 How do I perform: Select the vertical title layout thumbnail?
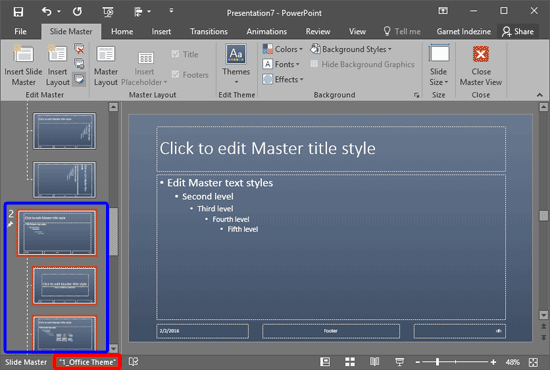point(64,180)
